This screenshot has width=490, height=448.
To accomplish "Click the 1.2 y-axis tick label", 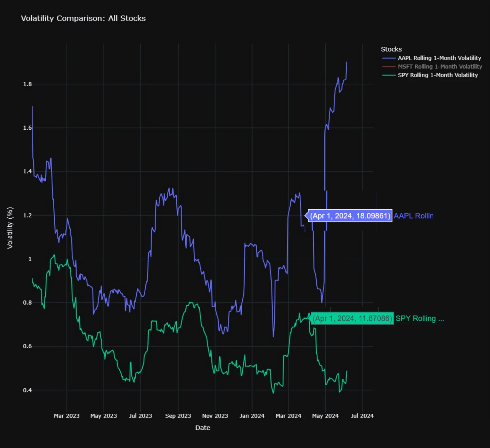I will [x=27, y=215].
